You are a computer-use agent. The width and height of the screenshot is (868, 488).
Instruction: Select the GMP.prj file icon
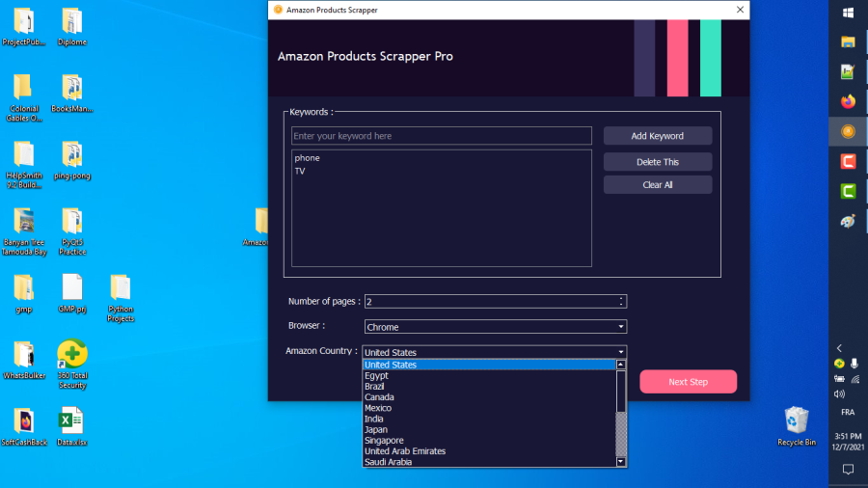(72, 293)
